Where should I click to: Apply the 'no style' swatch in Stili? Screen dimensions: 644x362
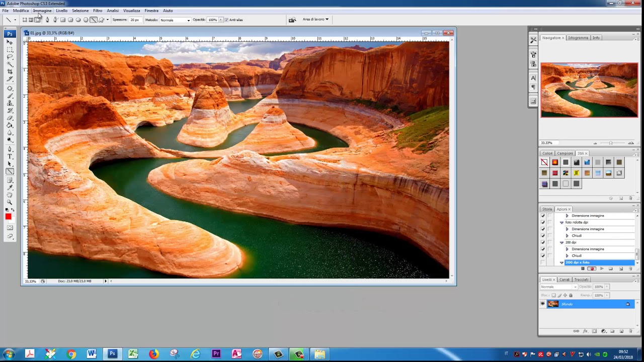click(x=544, y=162)
